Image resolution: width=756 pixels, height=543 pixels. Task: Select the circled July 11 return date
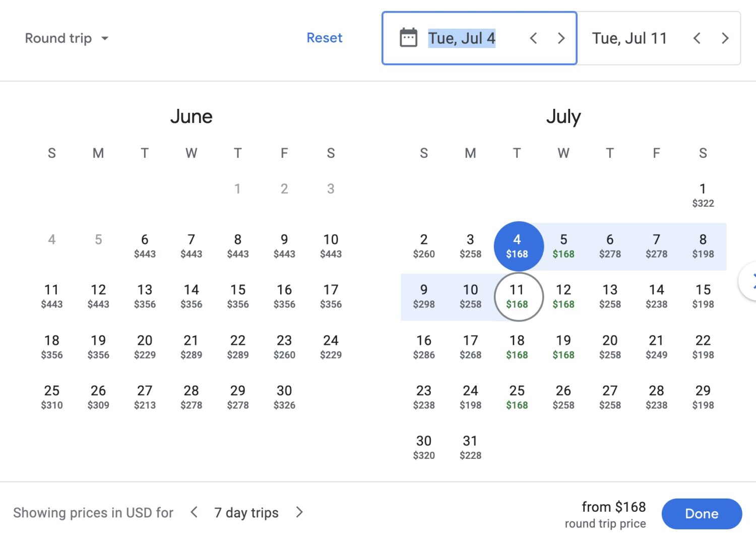(x=517, y=296)
